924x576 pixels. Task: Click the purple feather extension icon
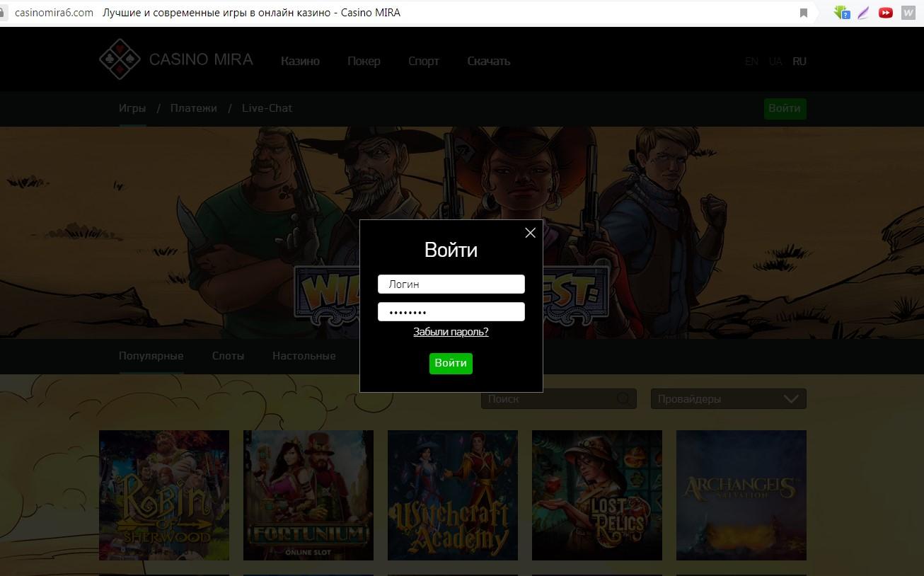[x=863, y=13]
